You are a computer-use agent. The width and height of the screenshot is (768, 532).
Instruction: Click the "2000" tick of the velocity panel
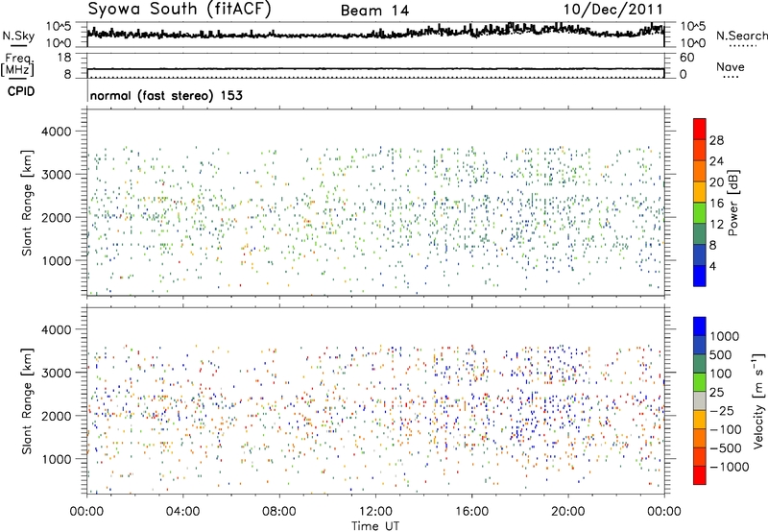[57, 416]
